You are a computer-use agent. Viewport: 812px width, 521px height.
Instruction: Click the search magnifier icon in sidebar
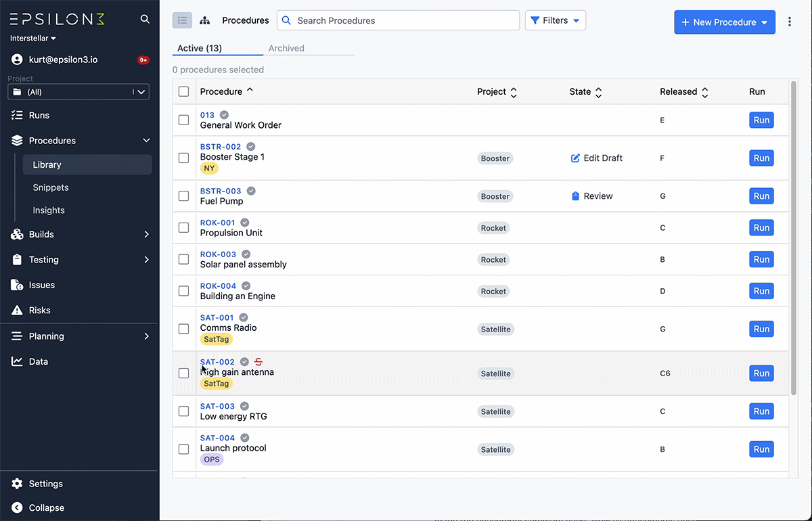click(145, 19)
